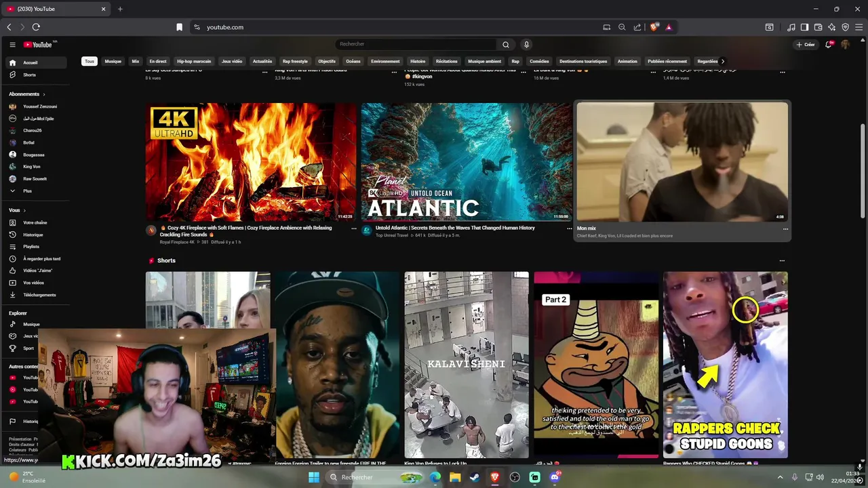This screenshot has width=868, height=488.
Task: Open Discord from the taskbar
Action: (x=555, y=477)
